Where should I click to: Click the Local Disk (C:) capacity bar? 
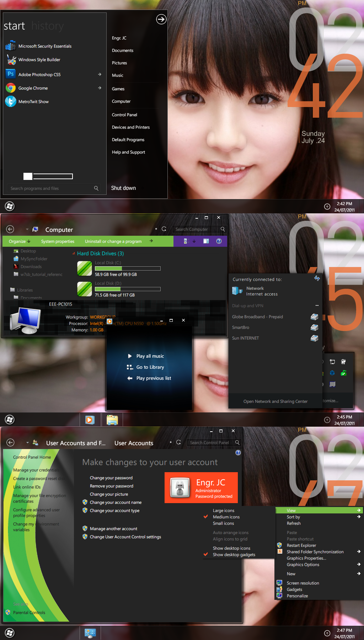click(128, 268)
